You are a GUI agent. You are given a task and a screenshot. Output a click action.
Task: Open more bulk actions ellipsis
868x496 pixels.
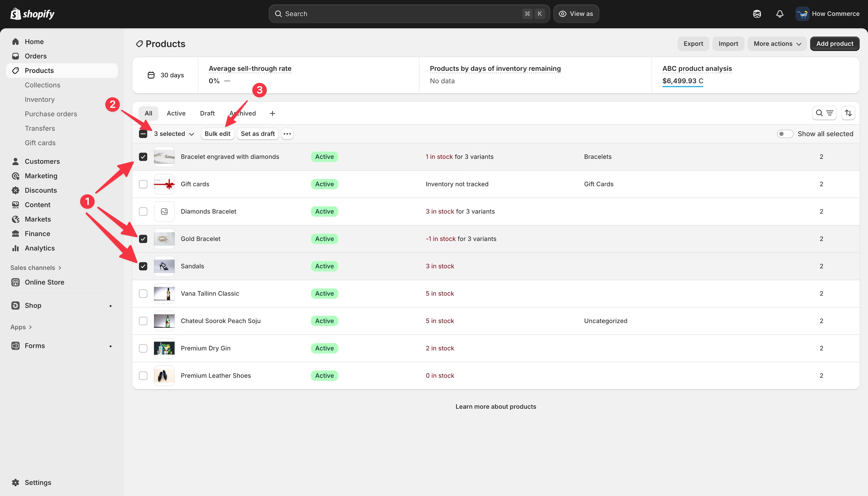287,134
